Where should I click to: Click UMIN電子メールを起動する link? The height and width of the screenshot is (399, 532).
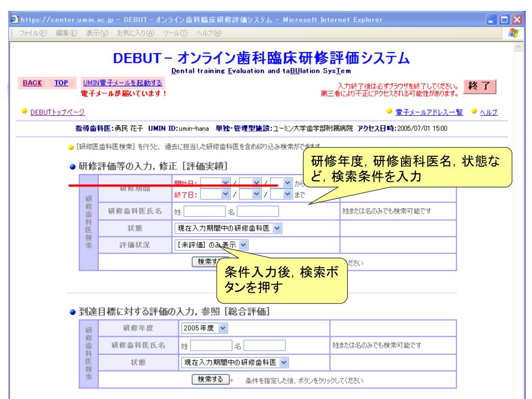pos(123,83)
